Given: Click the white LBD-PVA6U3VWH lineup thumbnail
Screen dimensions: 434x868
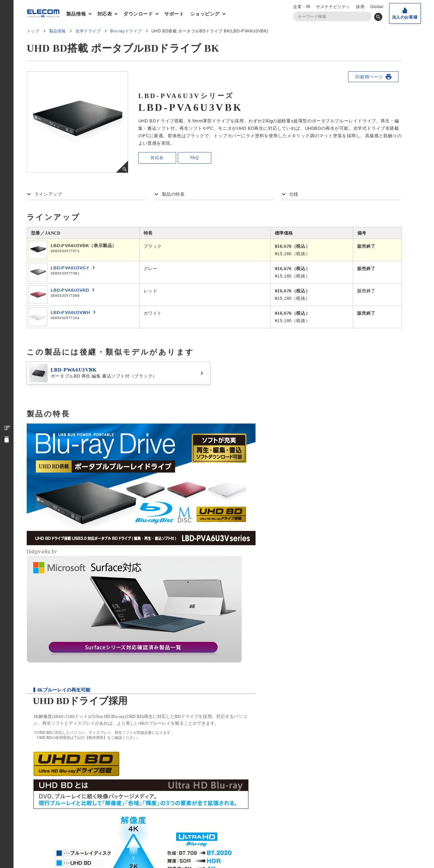Looking at the screenshot, I should pos(38,317).
